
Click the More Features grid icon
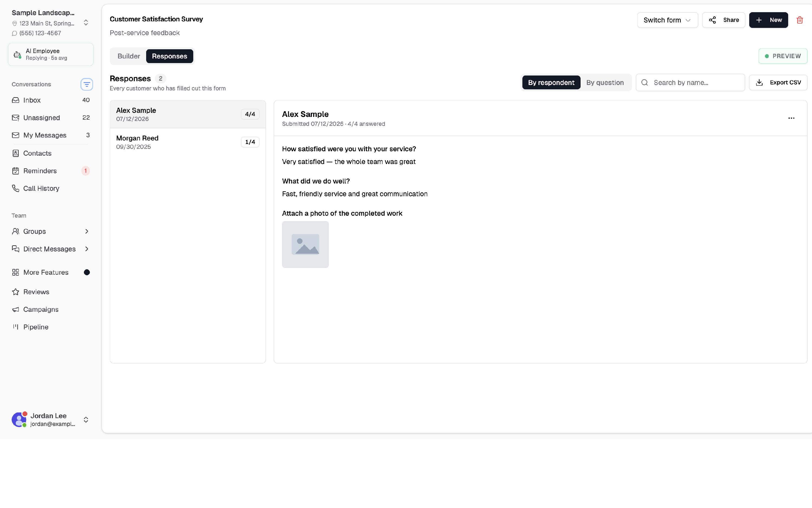click(x=15, y=272)
